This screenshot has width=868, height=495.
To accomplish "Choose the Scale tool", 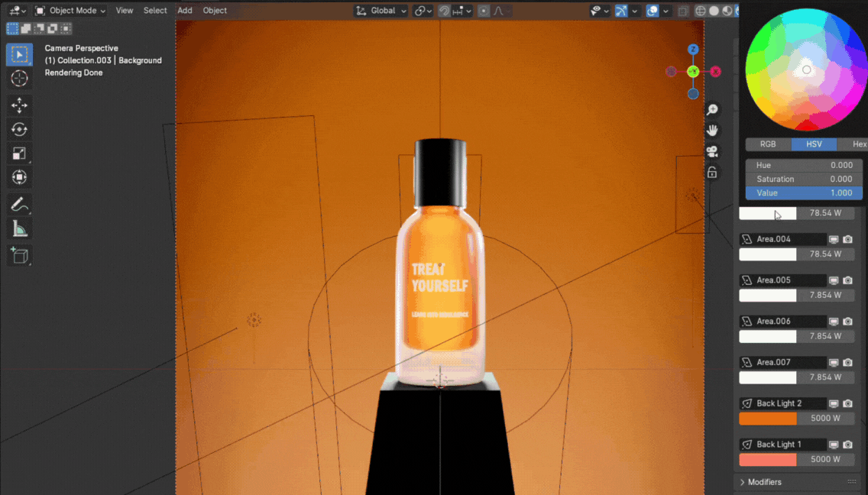I will (19, 154).
